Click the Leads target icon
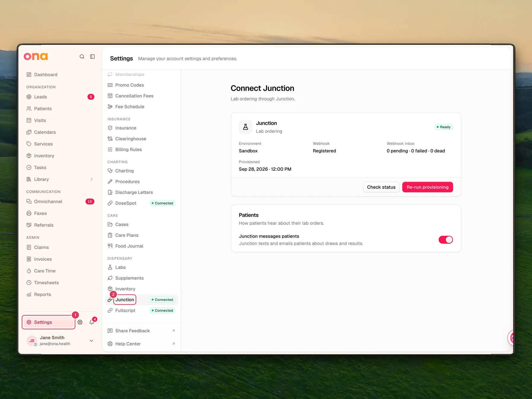532x399 pixels. [29, 97]
